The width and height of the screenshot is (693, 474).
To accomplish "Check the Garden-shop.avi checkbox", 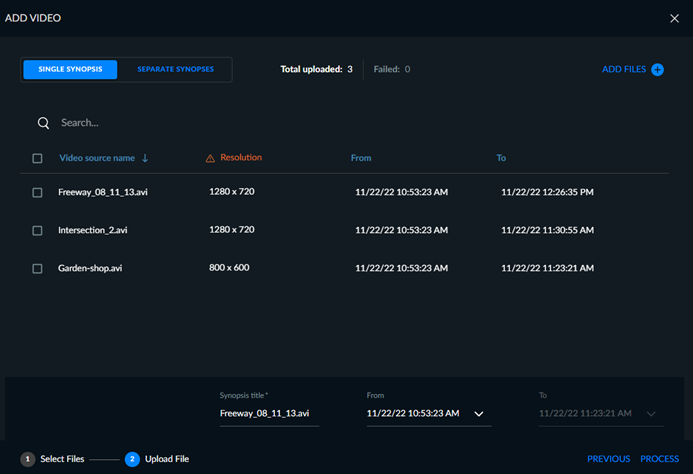I will 38,269.
